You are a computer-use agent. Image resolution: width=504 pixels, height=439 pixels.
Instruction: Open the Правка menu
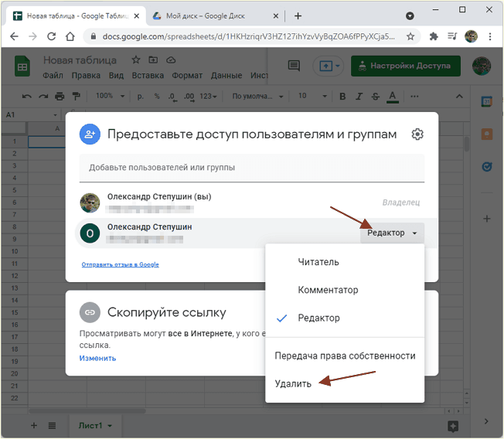(x=86, y=76)
